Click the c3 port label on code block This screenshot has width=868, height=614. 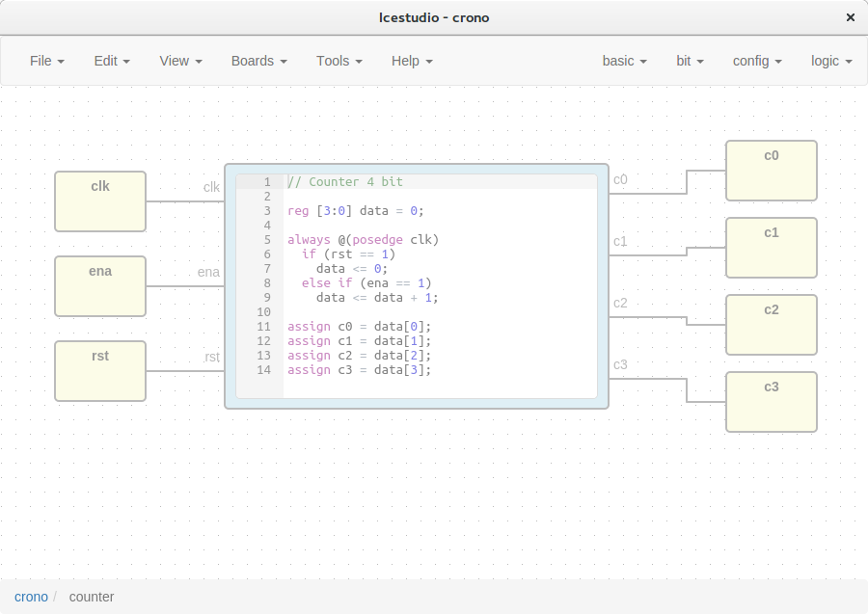620,364
